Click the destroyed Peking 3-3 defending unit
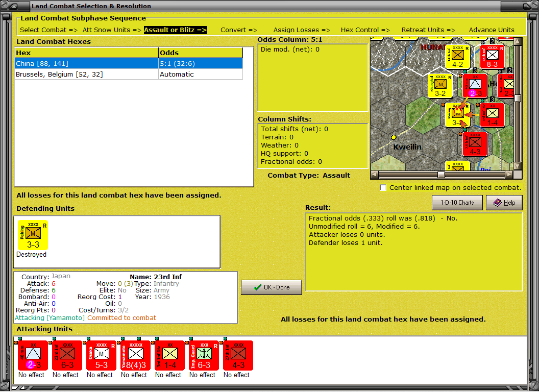This screenshot has height=392, width=539. point(33,235)
